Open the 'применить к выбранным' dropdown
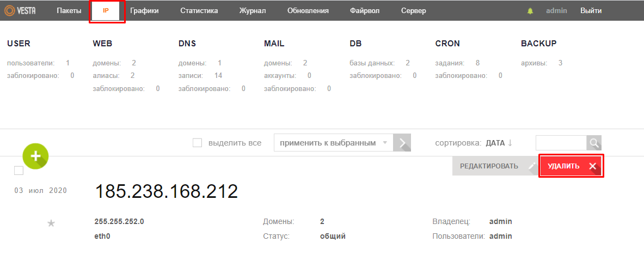644x266 pixels. tap(334, 143)
